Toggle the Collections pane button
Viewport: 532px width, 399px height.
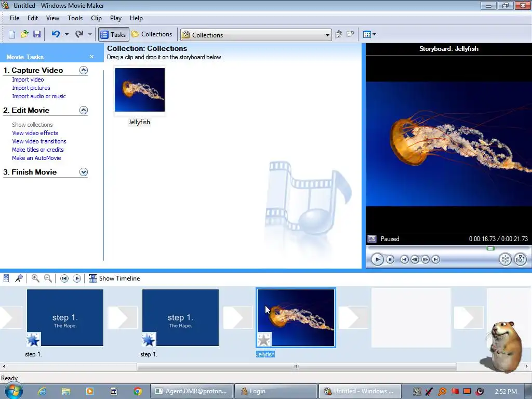tap(152, 34)
